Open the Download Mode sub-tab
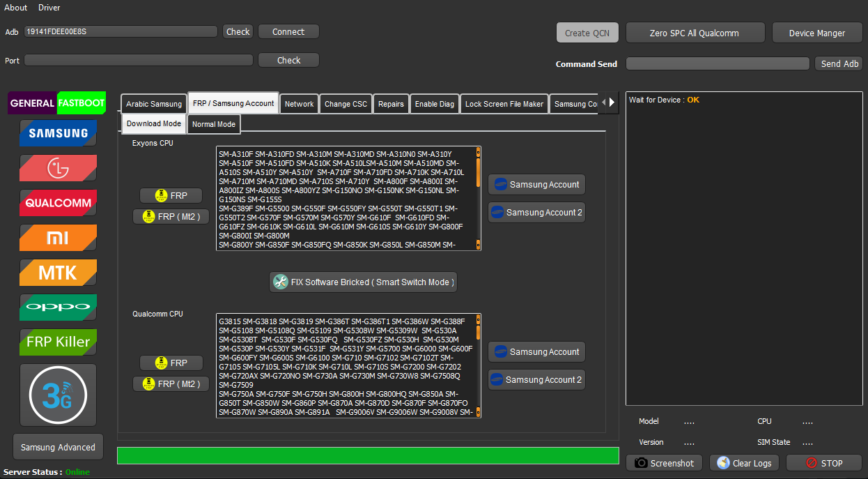Screen dimensions: 868x479 [x=154, y=123]
